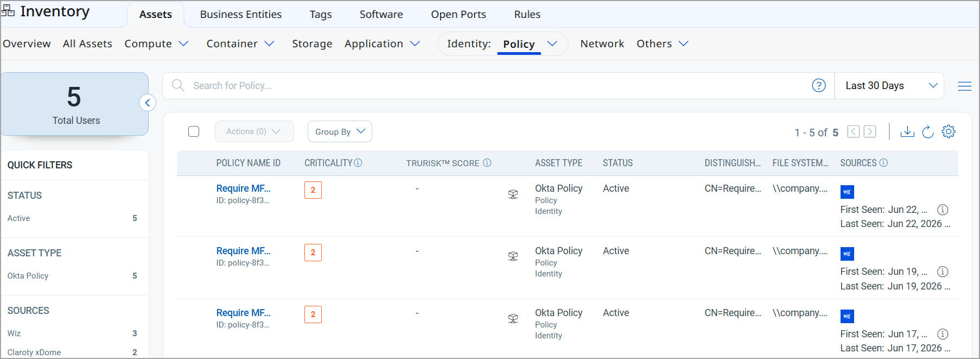980x359 pixels.
Task: Open the hamburger filter menu icon
Action: pos(964,86)
